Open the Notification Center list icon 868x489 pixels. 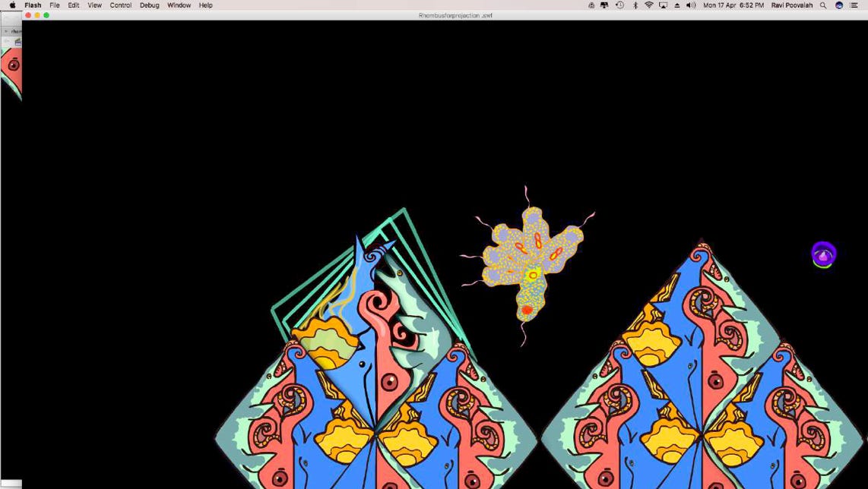[x=854, y=5]
